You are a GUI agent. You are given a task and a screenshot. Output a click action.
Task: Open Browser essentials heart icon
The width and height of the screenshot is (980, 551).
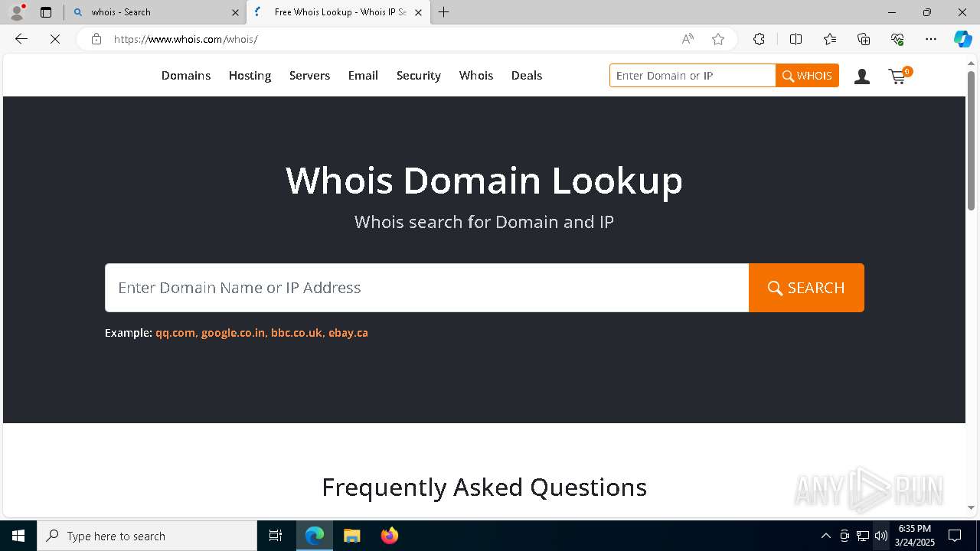[x=897, y=39]
